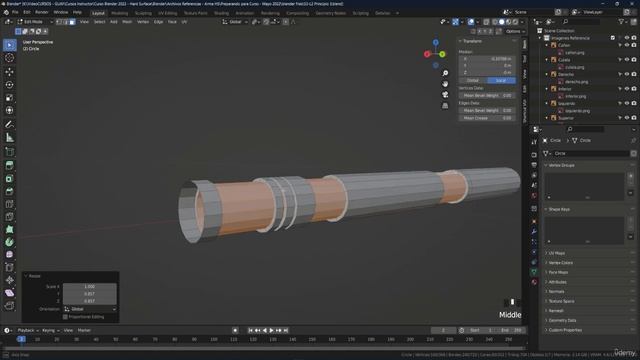Open Modifiers wrench properties tab
This screenshot has height=360, width=640.
534,231
